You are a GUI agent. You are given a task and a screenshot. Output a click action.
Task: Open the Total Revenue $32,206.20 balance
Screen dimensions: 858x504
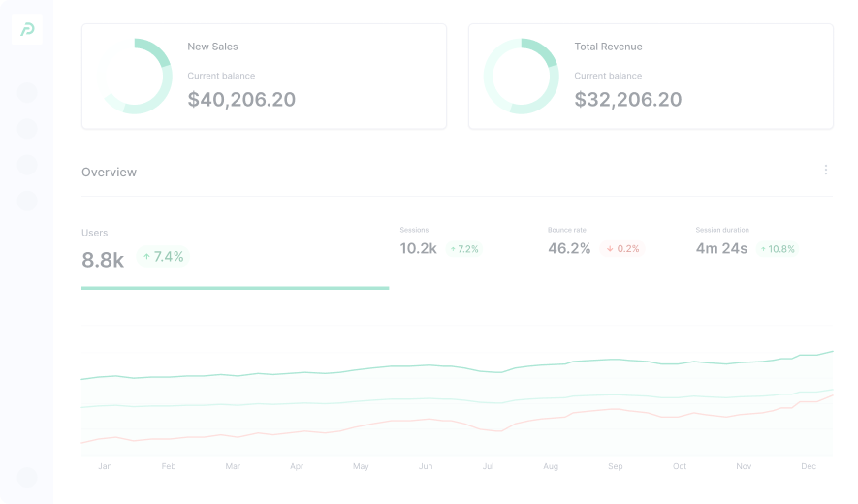coord(628,100)
